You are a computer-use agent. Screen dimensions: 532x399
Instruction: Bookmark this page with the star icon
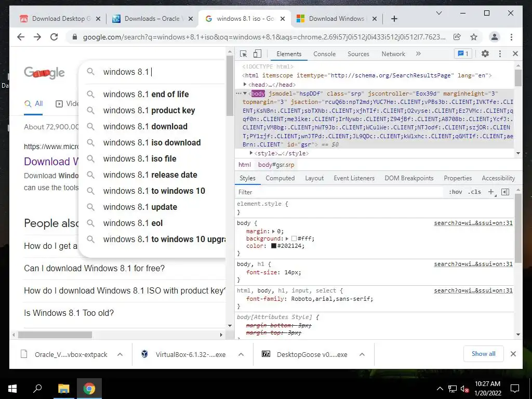click(474, 37)
